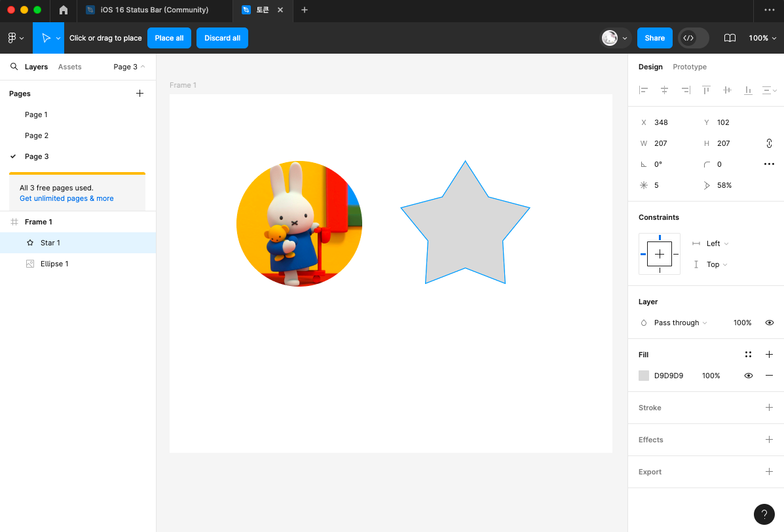
Task: Open the D9D9D9 fill color swatch
Action: pyautogui.click(x=643, y=376)
